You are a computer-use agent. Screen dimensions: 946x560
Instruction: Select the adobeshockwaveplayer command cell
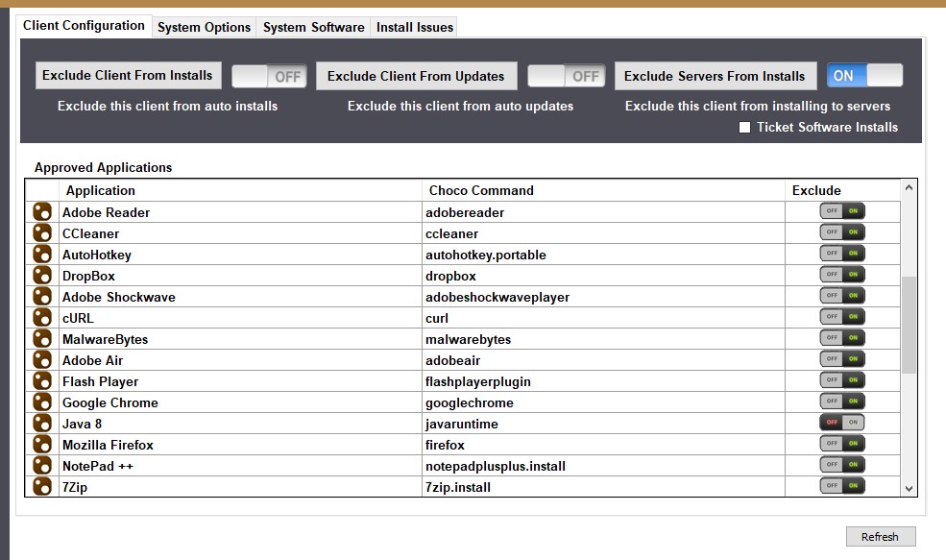coord(603,297)
